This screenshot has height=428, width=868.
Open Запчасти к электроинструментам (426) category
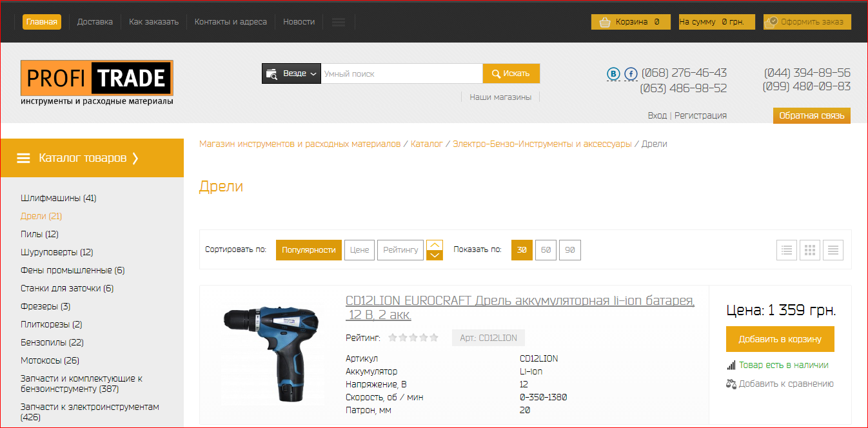90,412
